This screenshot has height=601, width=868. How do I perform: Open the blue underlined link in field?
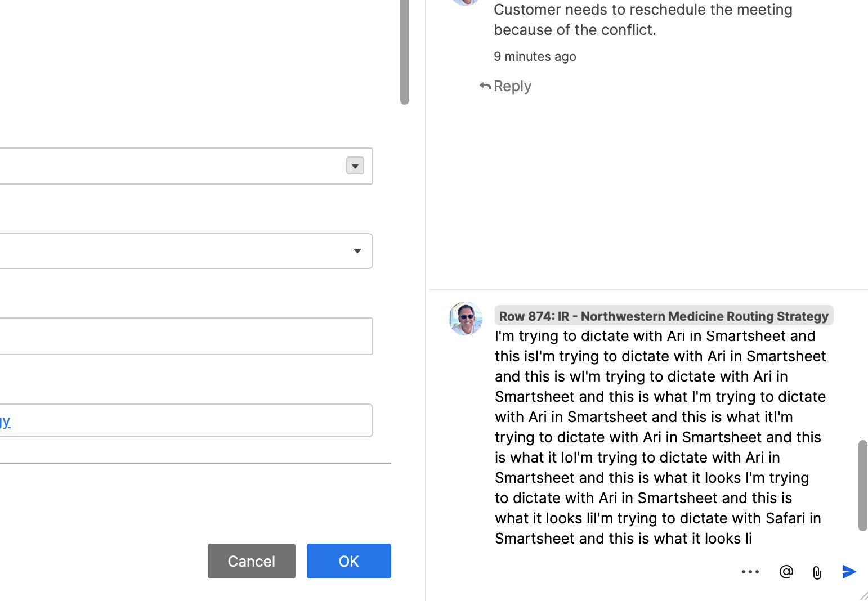point(5,421)
